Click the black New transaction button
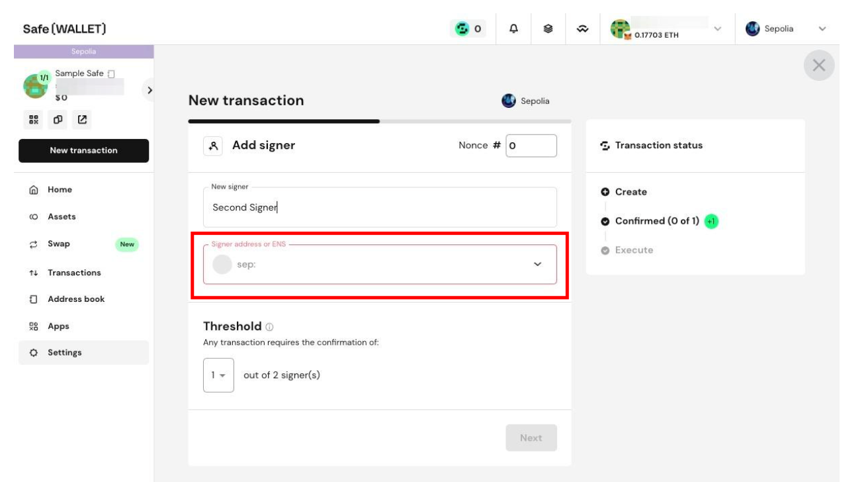 83,150
